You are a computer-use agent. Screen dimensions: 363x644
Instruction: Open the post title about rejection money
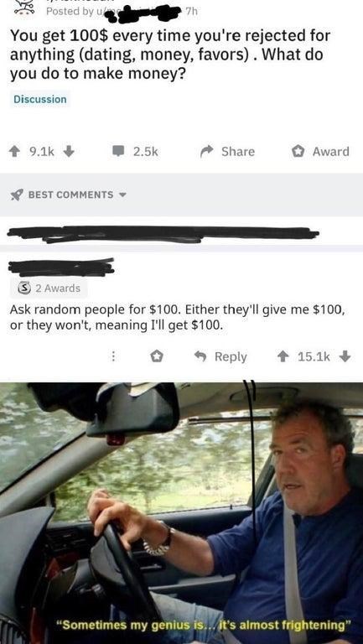pyautogui.click(x=170, y=55)
